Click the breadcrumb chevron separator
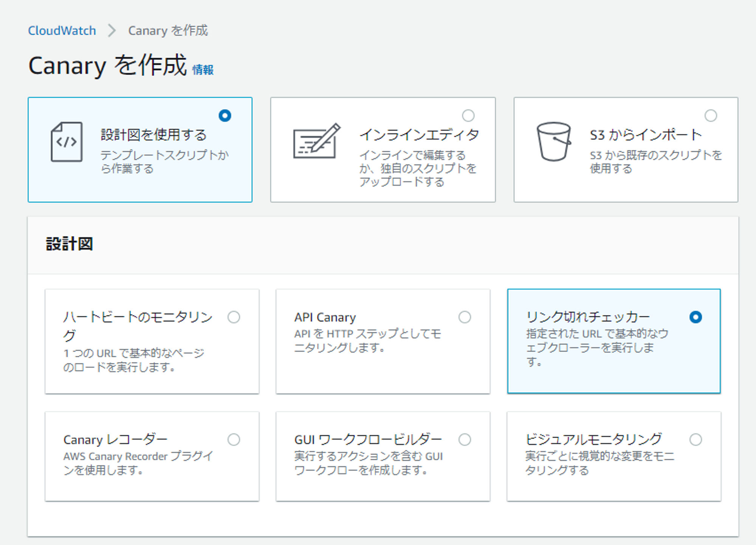Screen dimensions: 756x545 [x=112, y=30]
